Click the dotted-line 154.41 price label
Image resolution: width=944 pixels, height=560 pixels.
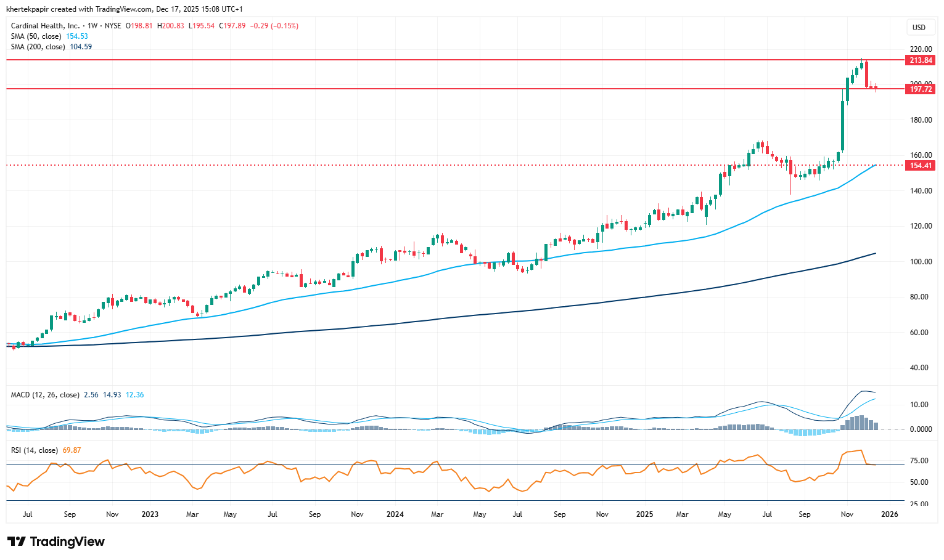coord(920,166)
